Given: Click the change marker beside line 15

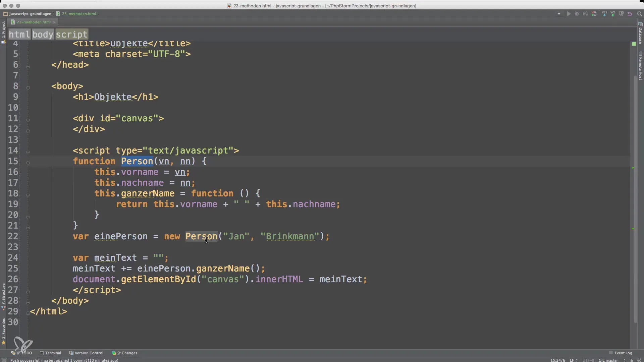Looking at the screenshot, I should pos(633,168).
